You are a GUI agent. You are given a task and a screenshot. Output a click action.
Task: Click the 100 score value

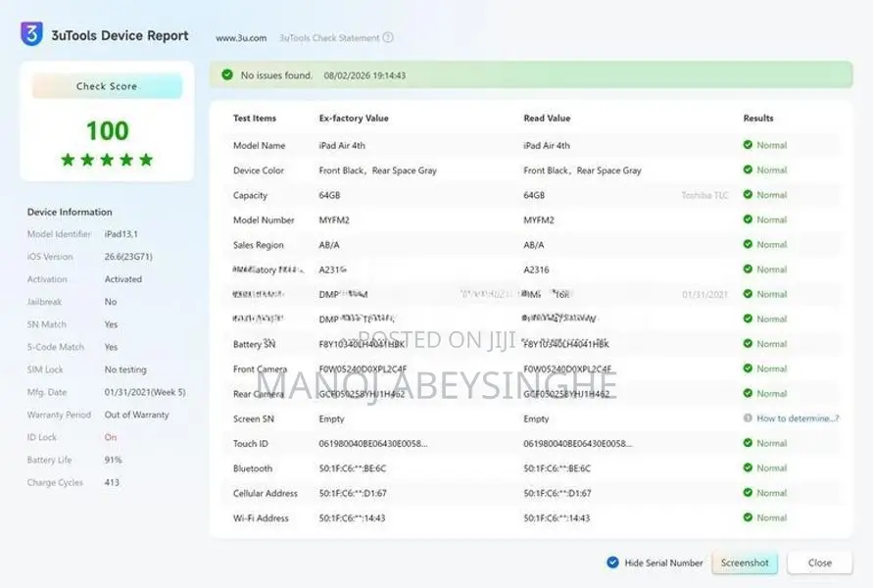(107, 131)
